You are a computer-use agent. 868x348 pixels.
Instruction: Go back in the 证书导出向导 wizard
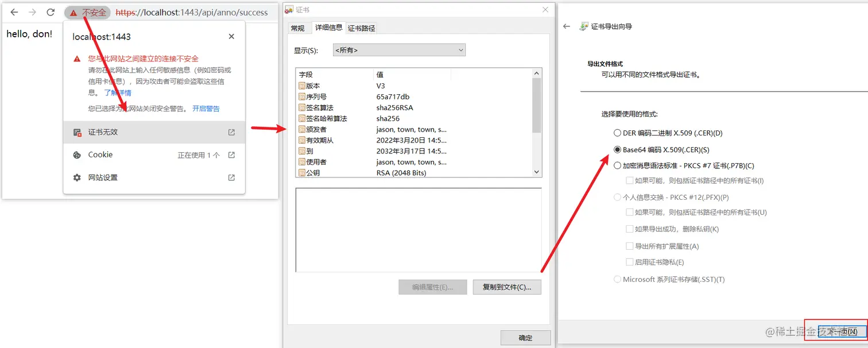[x=567, y=26]
